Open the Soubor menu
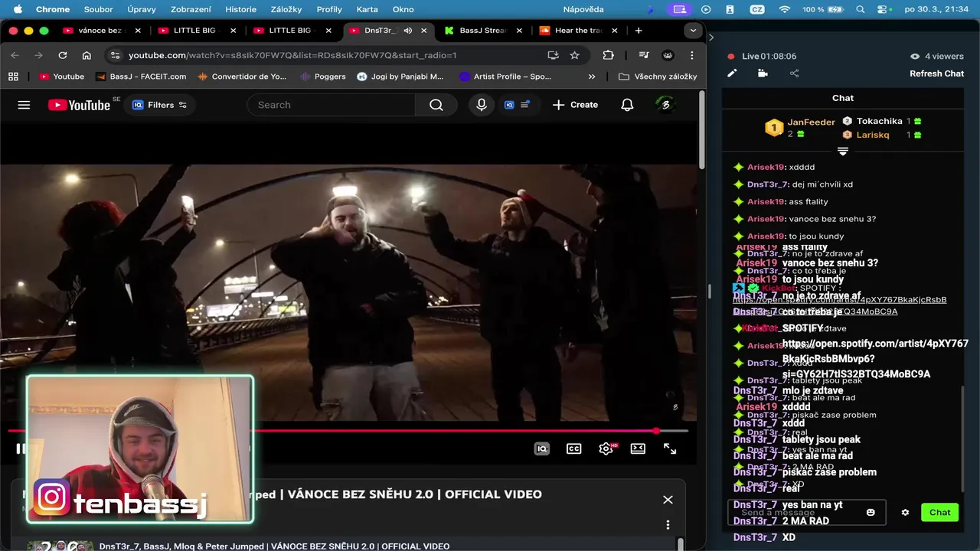Image resolution: width=980 pixels, height=551 pixels. pyautogui.click(x=98, y=9)
